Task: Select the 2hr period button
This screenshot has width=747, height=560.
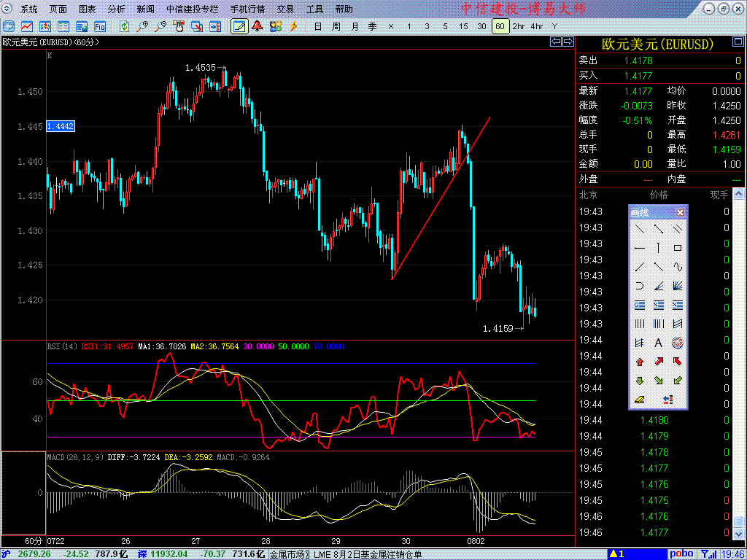Action: click(519, 27)
